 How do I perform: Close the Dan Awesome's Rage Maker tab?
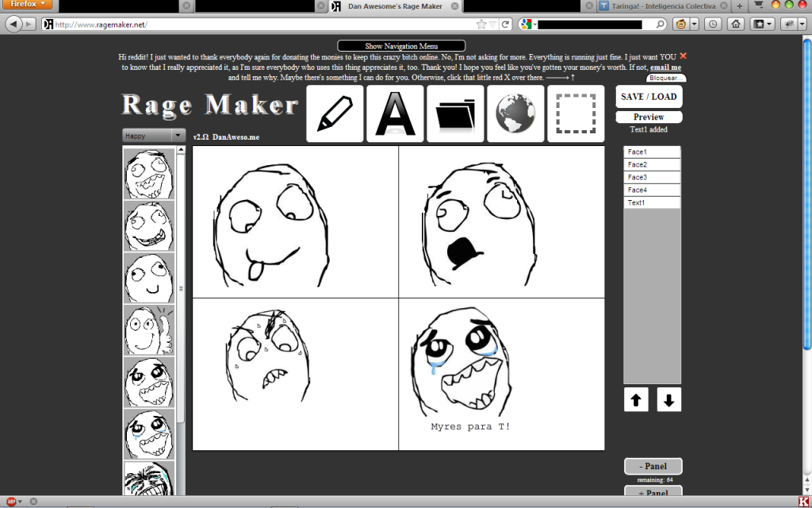pyautogui.click(x=454, y=6)
